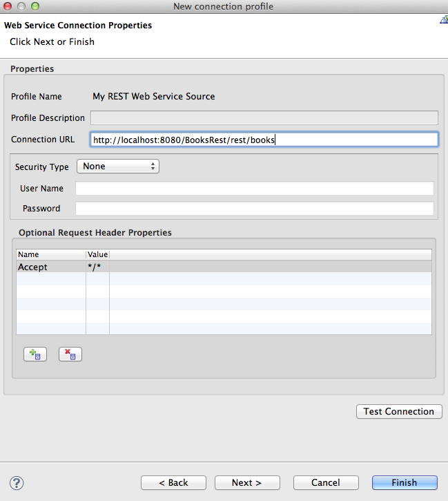Click into the Profile Description field
448x501 pixels.
pyautogui.click(x=264, y=118)
